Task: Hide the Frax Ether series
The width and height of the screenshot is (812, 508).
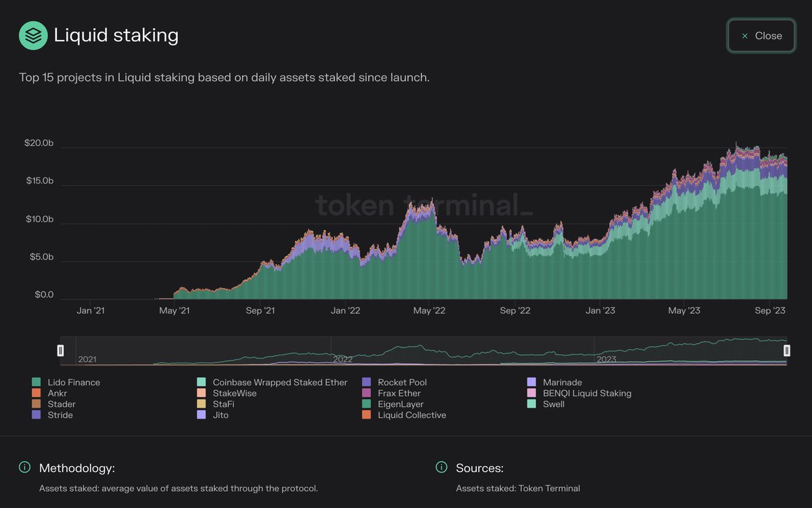Action: point(392,393)
